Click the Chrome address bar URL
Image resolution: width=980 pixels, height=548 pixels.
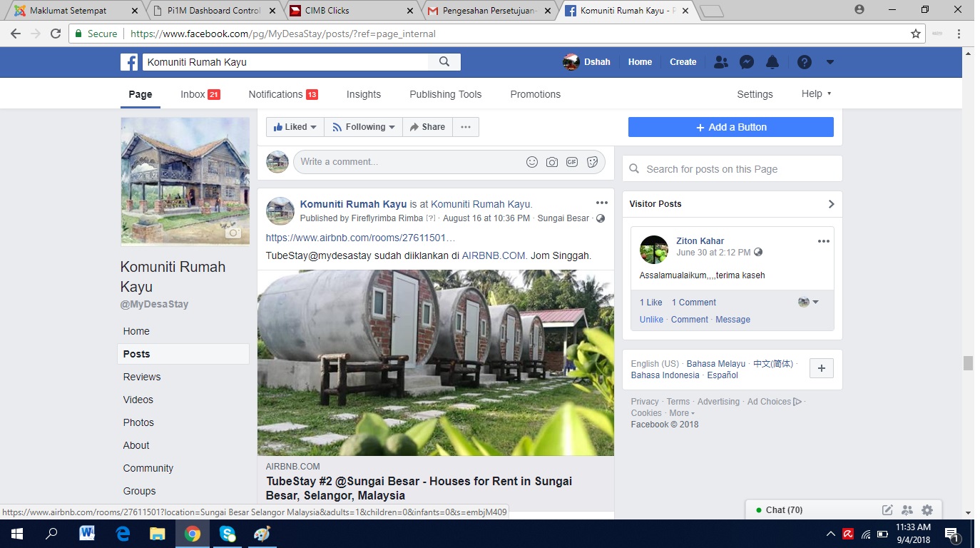coord(283,34)
